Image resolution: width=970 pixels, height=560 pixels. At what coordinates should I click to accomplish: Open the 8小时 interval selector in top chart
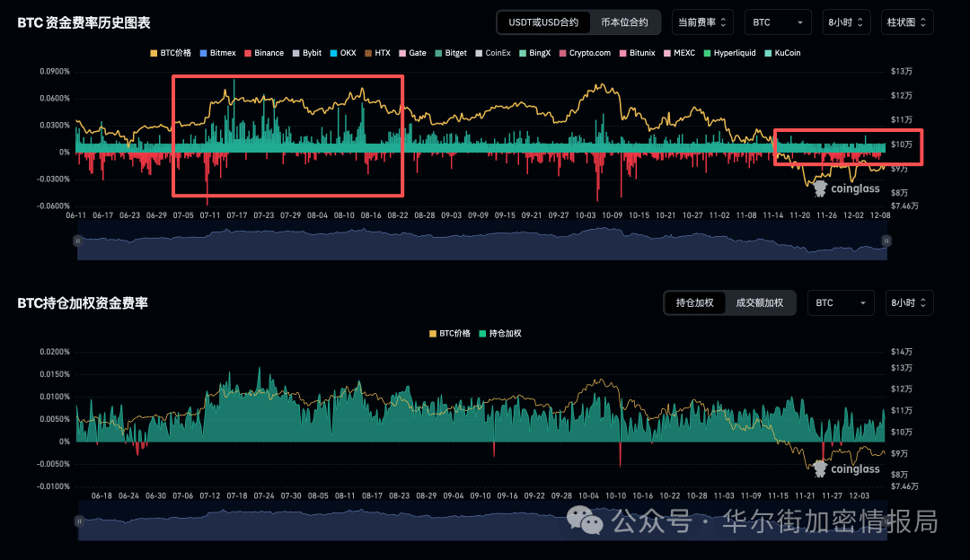tap(846, 22)
